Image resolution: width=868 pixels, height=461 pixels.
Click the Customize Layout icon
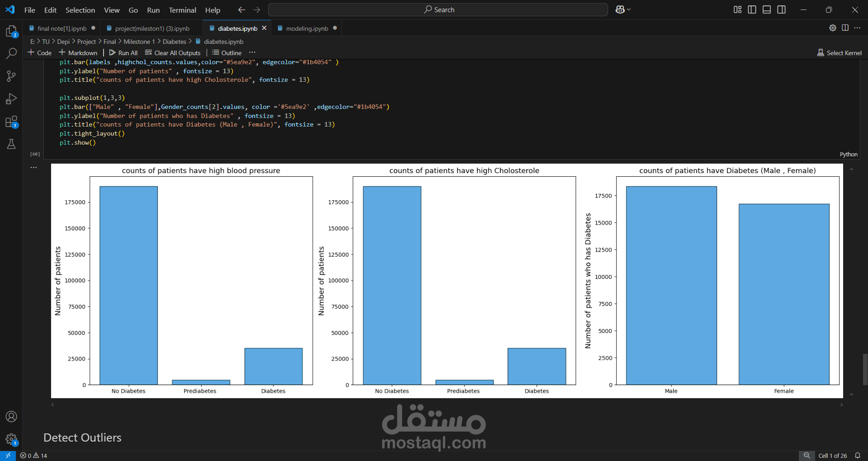point(737,9)
